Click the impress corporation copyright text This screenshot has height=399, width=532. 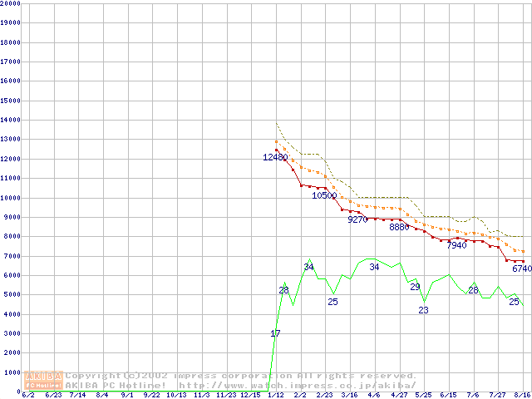point(241,376)
